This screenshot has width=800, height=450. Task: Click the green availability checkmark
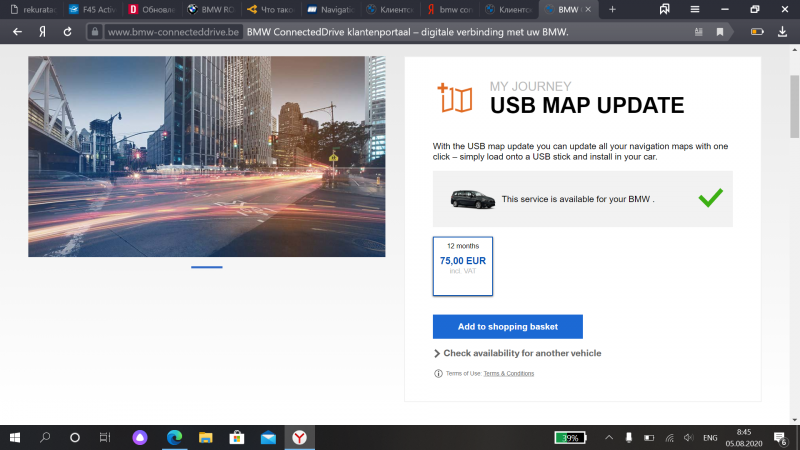pyautogui.click(x=711, y=197)
